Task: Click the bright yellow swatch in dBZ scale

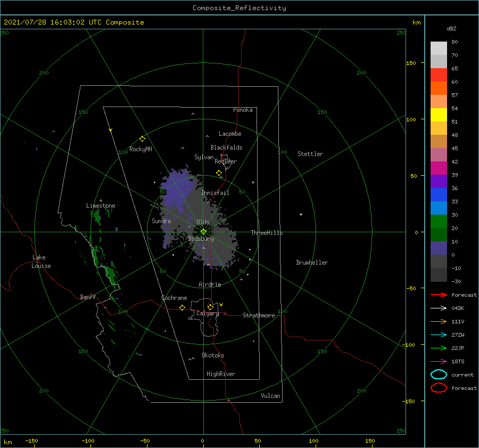Action: (439, 115)
